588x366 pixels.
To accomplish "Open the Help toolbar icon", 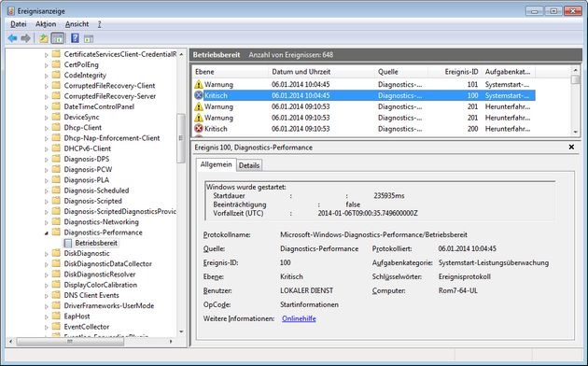I will (75, 38).
